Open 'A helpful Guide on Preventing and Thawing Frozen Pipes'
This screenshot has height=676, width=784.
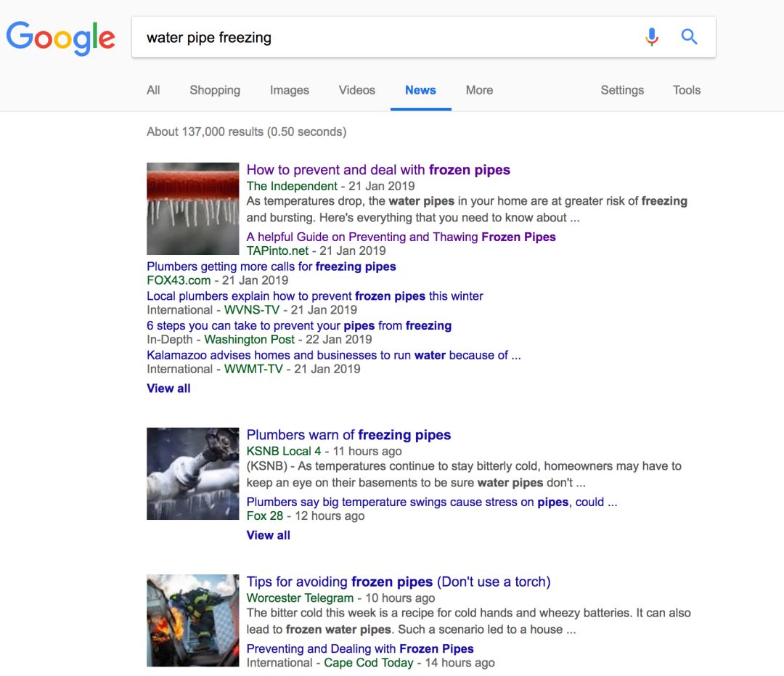(x=401, y=237)
